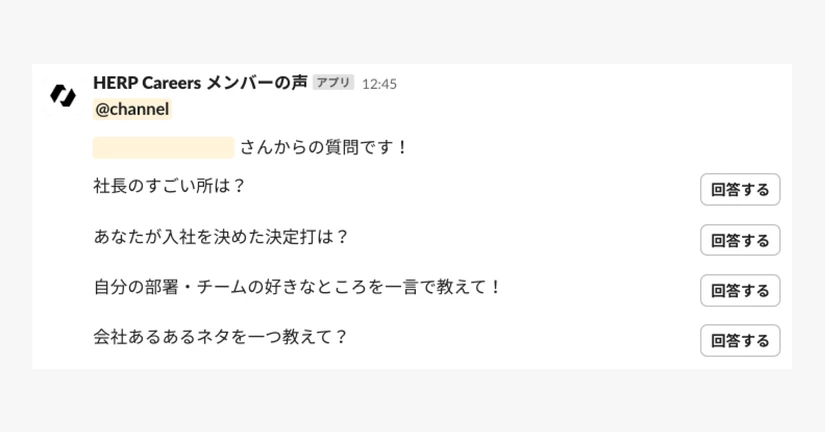The image size is (825, 432).
Task: Select the text "あなたが入社を決めた決定打は？"
Action: tap(221, 237)
